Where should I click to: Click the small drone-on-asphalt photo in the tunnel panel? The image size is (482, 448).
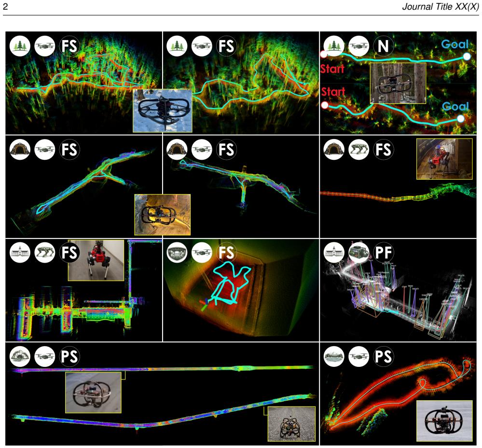pos(292,424)
